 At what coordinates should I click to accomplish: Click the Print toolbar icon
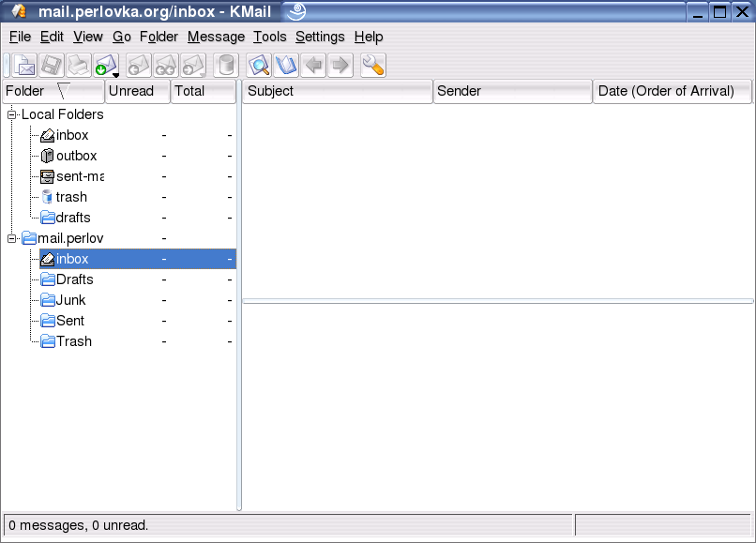(x=79, y=65)
